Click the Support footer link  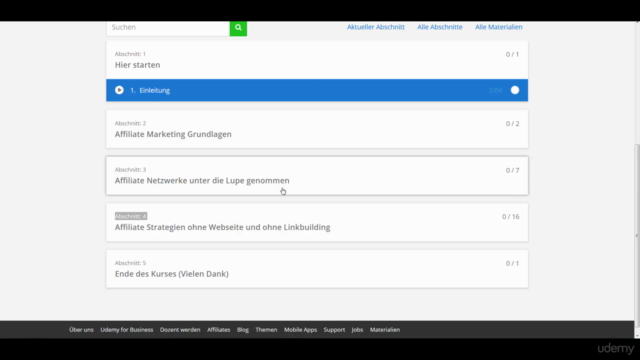(334, 330)
